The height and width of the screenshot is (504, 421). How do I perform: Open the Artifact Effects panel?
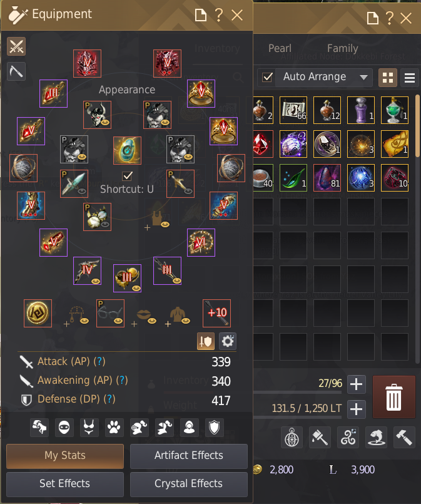coord(189,456)
